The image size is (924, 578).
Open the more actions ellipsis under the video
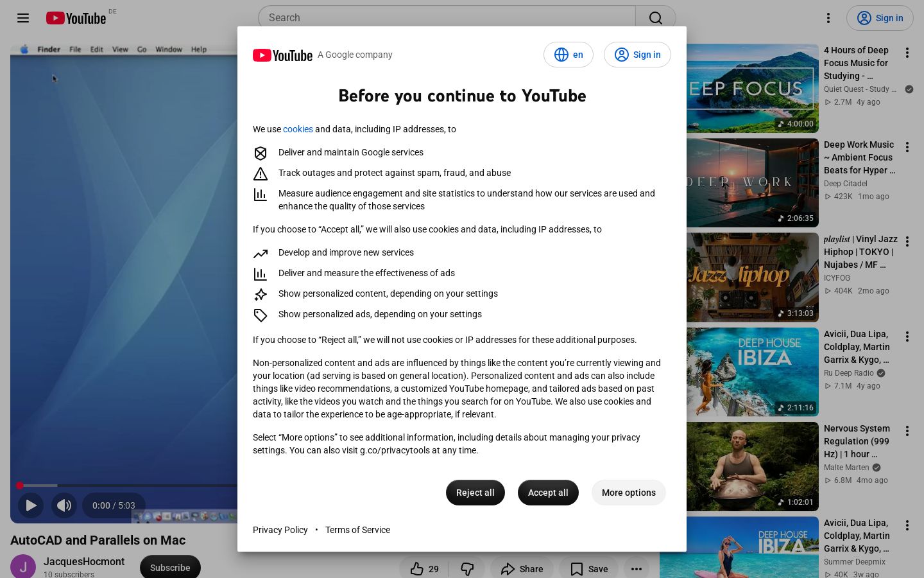click(x=637, y=569)
